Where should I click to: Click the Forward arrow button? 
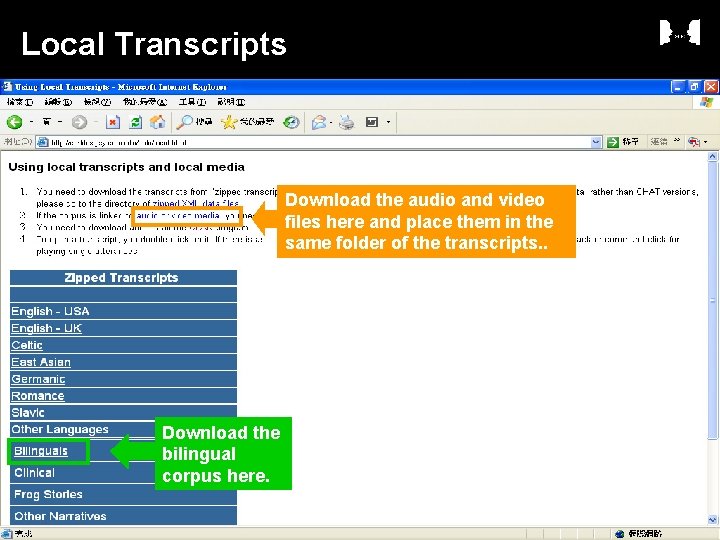(79, 122)
